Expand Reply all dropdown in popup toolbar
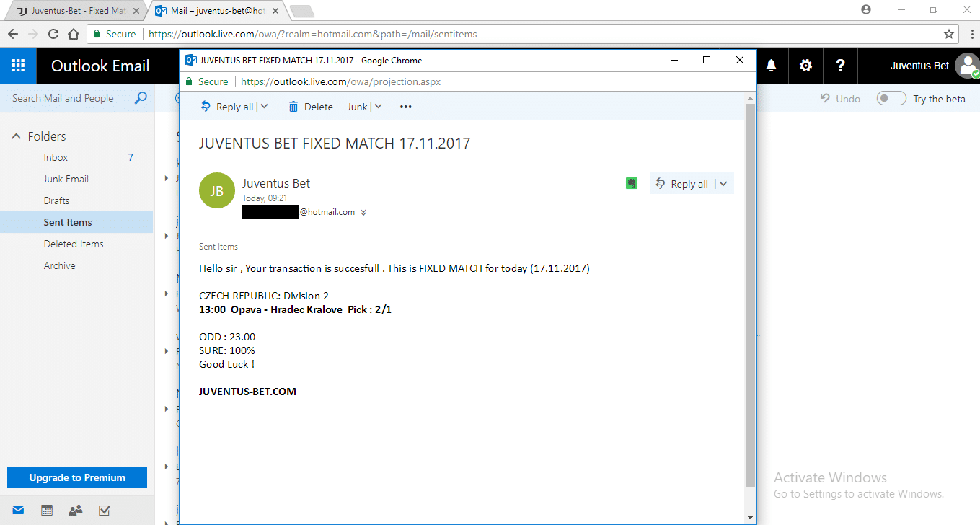This screenshot has width=980, height=525. (x=264, y=107)
